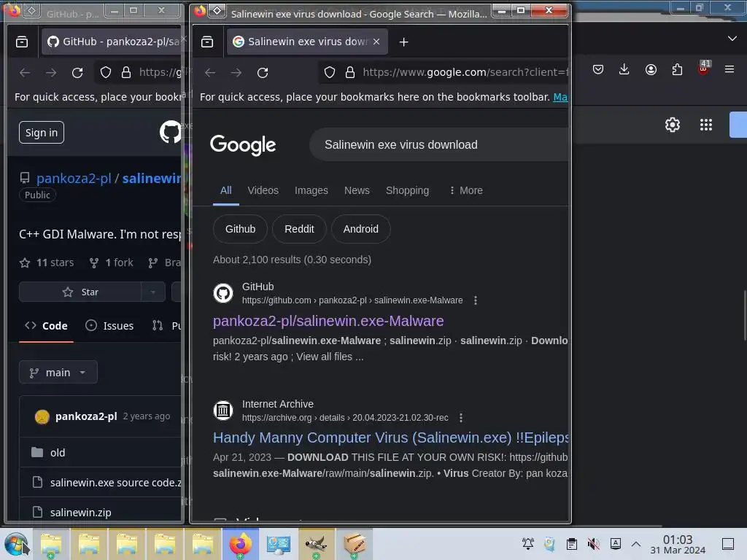
Task: Open the three-dot options for Internet Archive result
Action: [461, 418]
